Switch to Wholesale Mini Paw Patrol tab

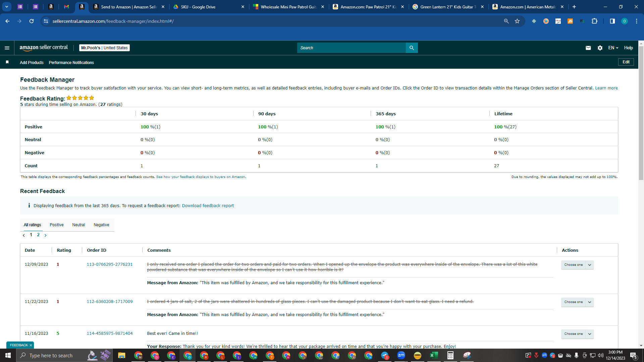coord(288,7)
